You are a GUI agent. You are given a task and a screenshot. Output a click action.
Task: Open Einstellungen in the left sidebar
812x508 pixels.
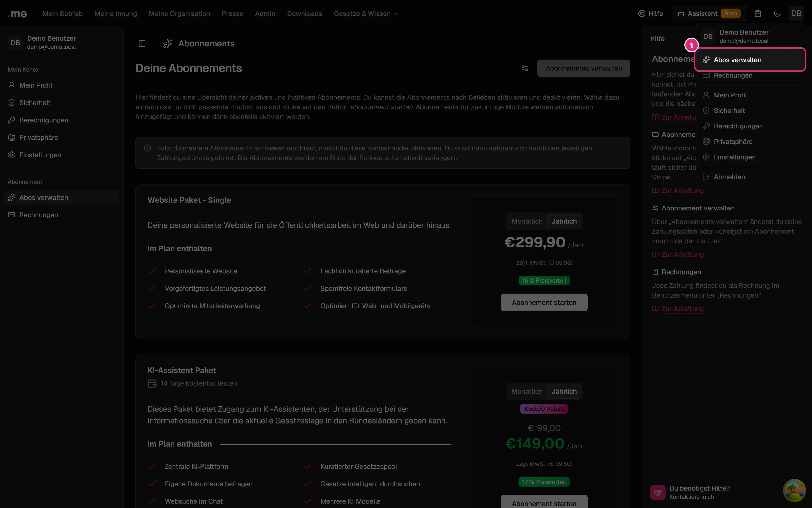(x=62, y=155)
